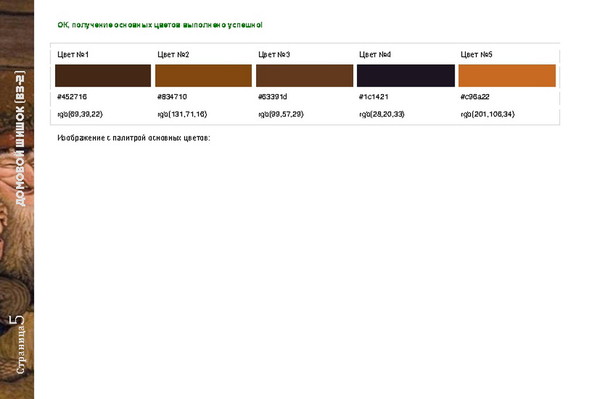Click the rgb(69,39,22) value

click(80, 114)
